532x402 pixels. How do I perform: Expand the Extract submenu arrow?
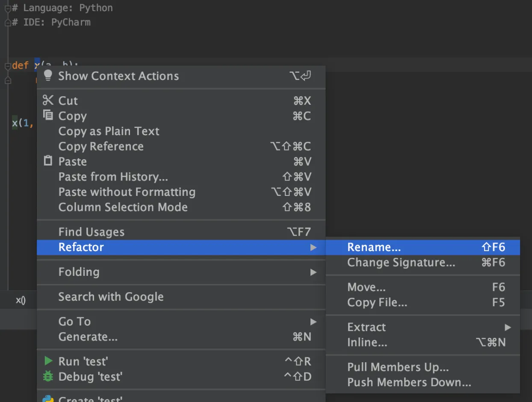[508, 327]
